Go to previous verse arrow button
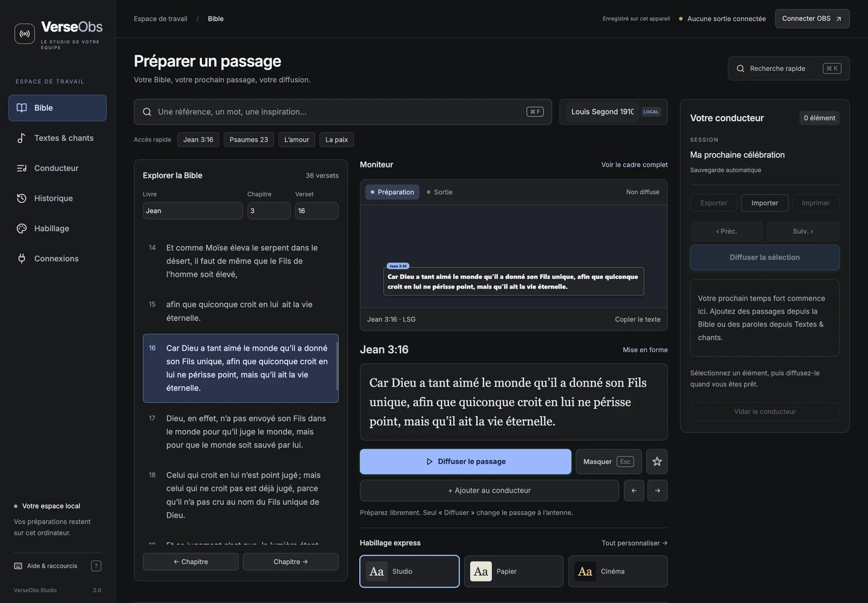This screenshot has width=868, height=603. click(x=634, y=491)
